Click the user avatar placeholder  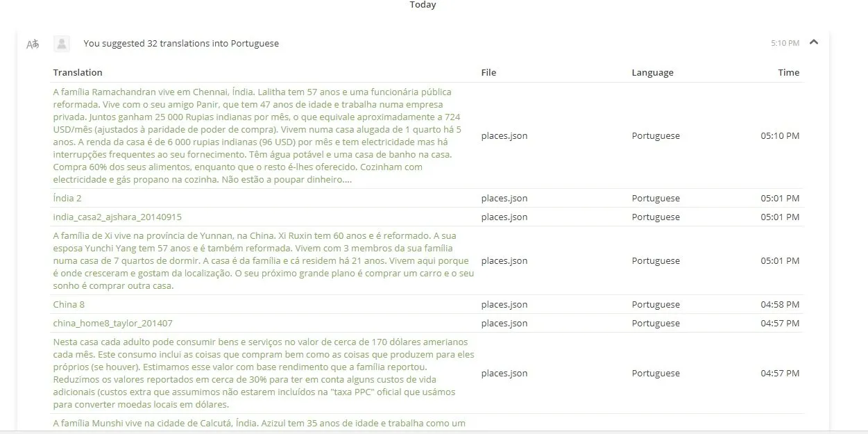click(x=62, y=44)
